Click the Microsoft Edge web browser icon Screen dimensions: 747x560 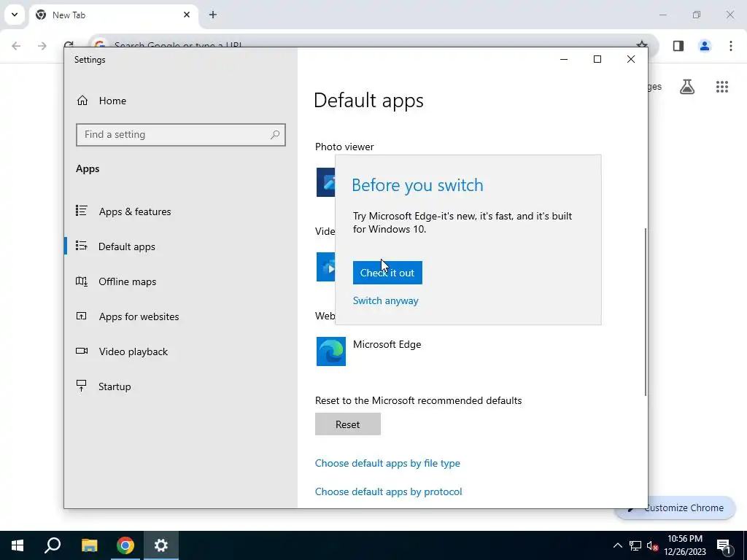(x=331, y=351)
